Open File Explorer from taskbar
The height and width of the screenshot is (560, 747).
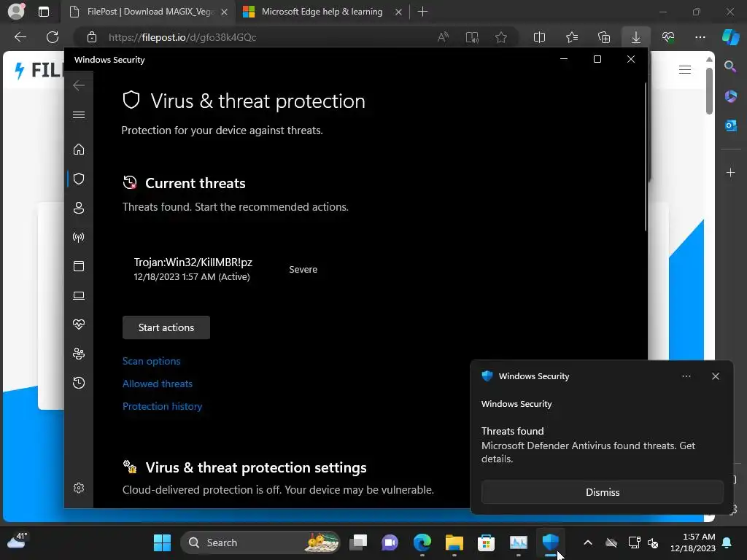pyautogui.click(x=454, y=542)
